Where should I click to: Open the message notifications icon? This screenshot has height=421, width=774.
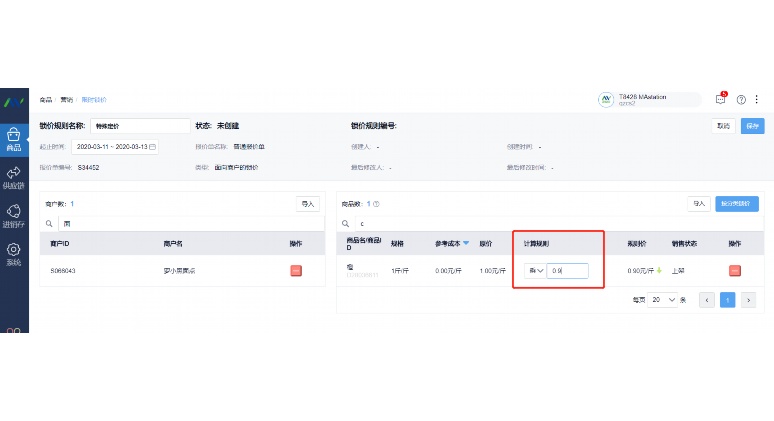coord(721,99)
